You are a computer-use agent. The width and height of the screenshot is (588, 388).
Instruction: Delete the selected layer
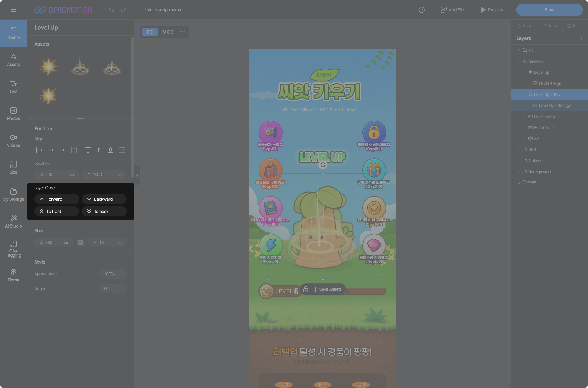pos(575,26)
